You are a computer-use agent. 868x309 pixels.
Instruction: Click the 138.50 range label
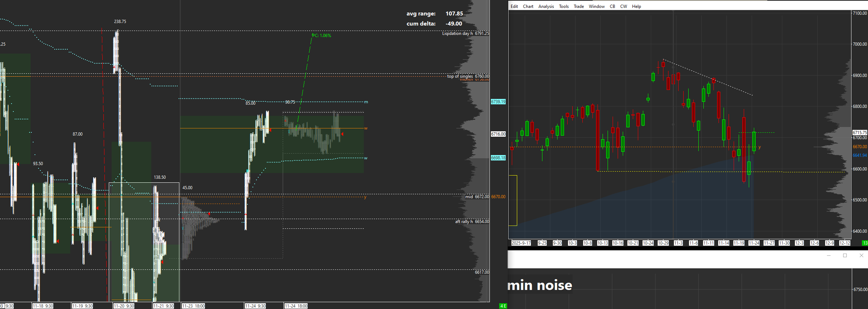click(x=160, y=177)
